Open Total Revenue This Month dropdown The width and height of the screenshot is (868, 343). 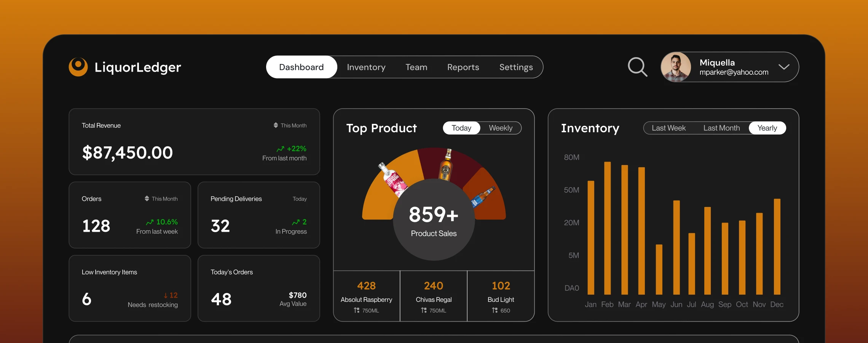tap(290, 125)
